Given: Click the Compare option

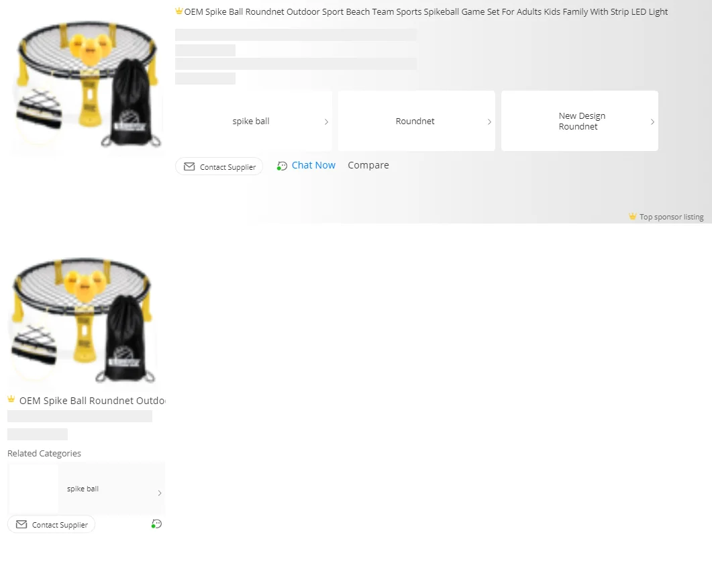Looking at the screenshot, I should 368,165.
